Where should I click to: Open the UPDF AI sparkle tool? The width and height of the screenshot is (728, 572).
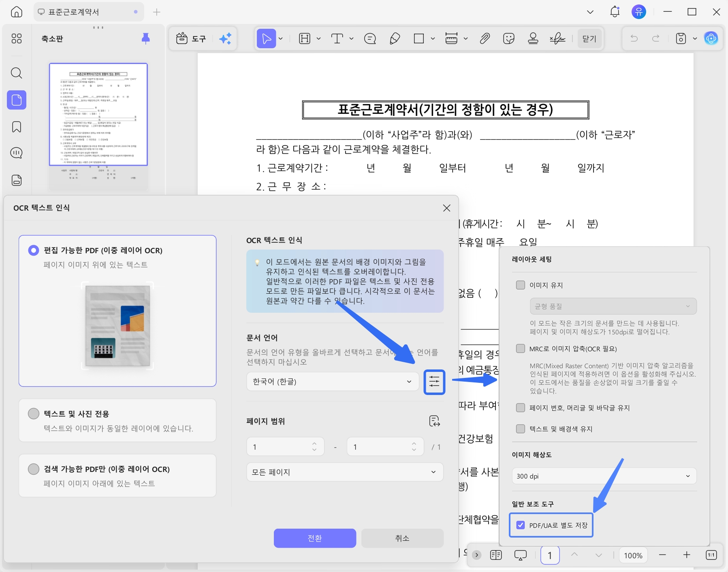point(225,38)
